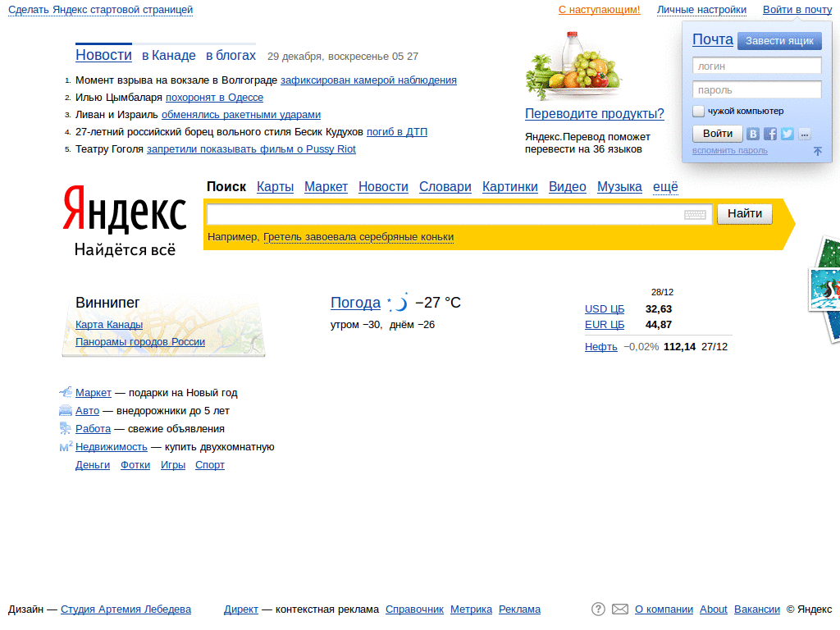Click 'вспомнить пароль' link
This screenshot has width=840, height=630.
click(x=729, y=151)
